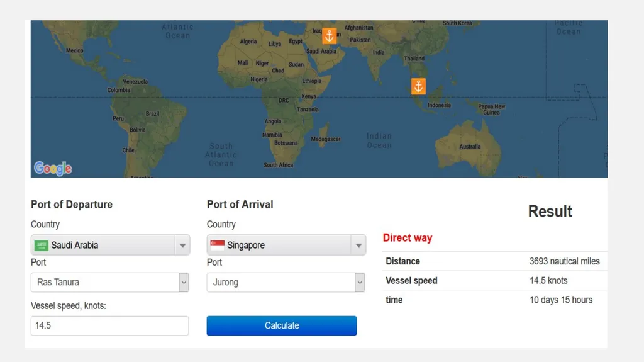Click the Calculate button
Viewport: 644px width, 362px height.
(282, 326)
